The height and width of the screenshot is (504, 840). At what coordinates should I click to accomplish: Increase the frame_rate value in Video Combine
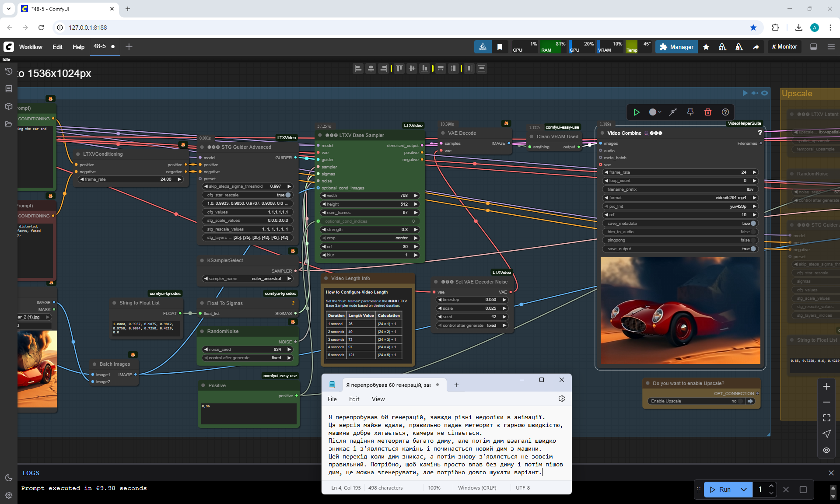(754, 172)
